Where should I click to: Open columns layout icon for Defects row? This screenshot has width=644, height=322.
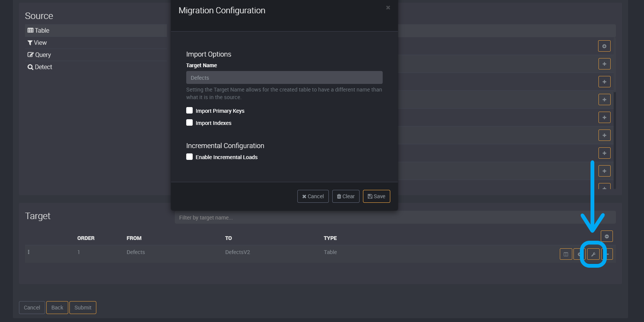tap(566, 254)
